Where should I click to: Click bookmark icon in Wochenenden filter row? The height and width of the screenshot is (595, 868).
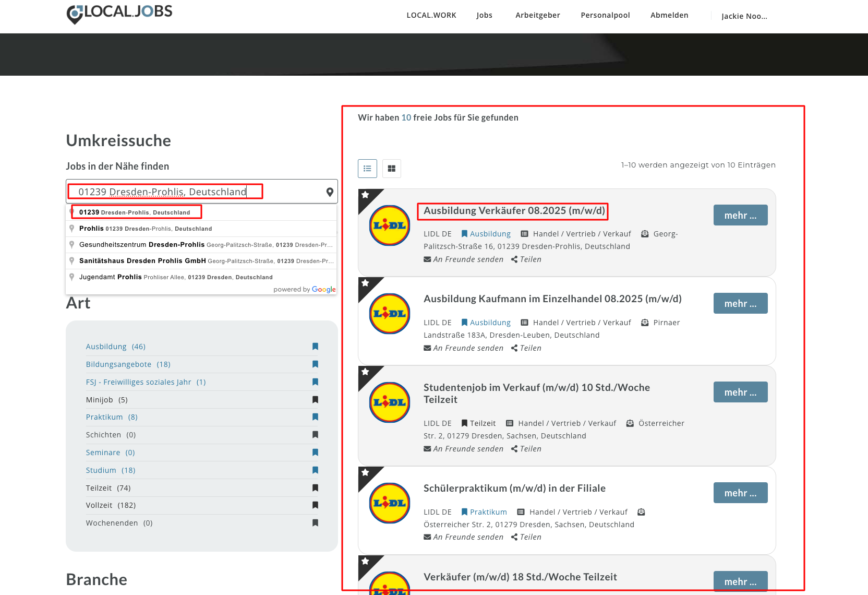pos(315,523)
